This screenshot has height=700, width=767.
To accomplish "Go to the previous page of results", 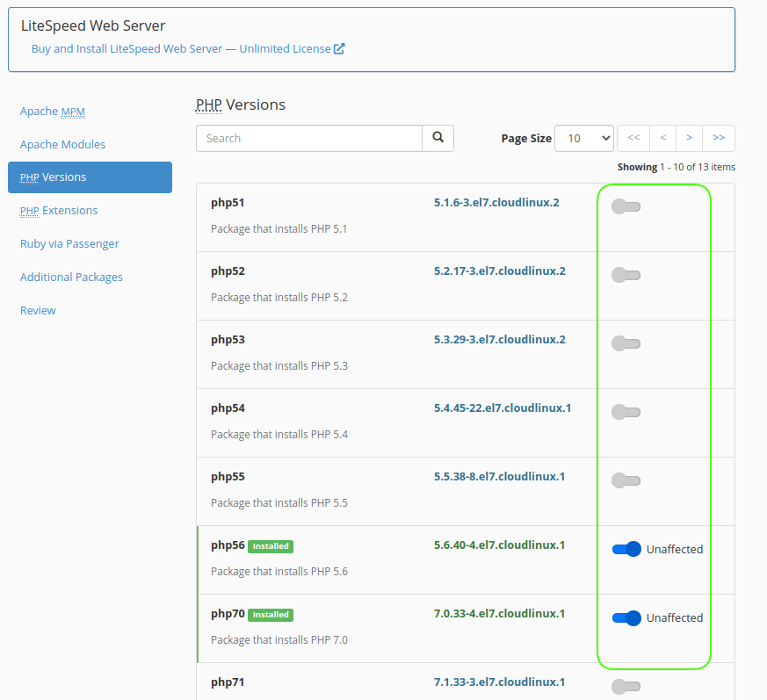I will point(662,138).
